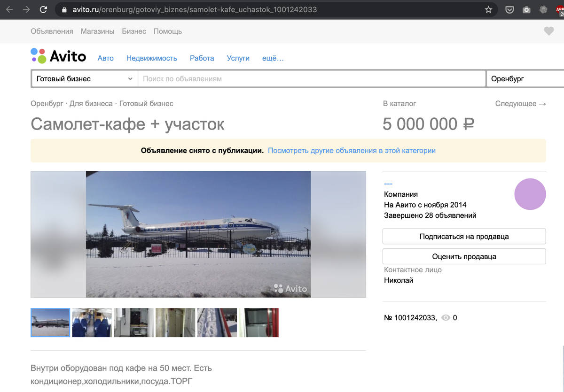Select the sixth gallery thumbnail

click(259, 323)
